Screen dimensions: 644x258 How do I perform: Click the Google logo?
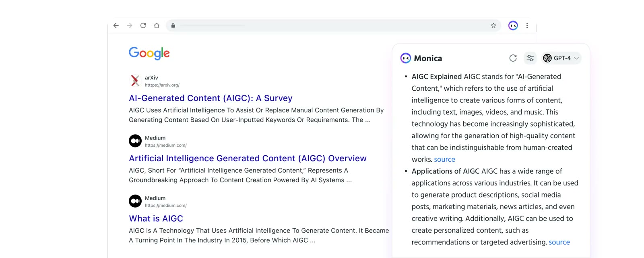(x=149, y=53)
